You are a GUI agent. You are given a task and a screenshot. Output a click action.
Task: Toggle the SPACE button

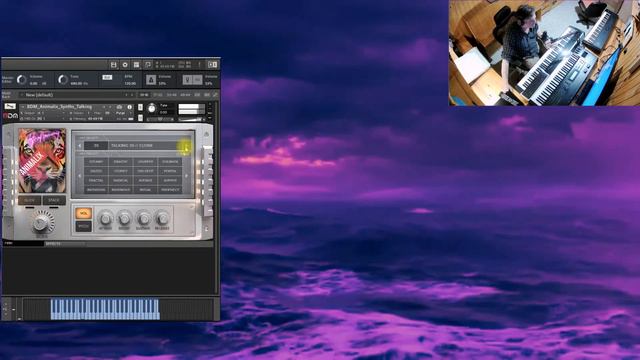click(x=54, y=200)
